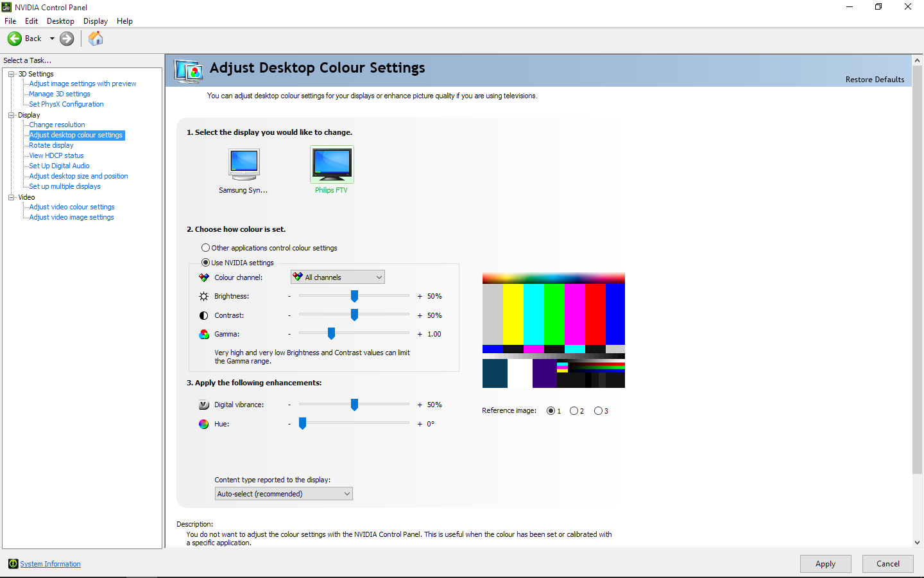Screen dimensions: 924x578
Task: Select the Philips FTV display icon
Action: click(x=332, y=164)
